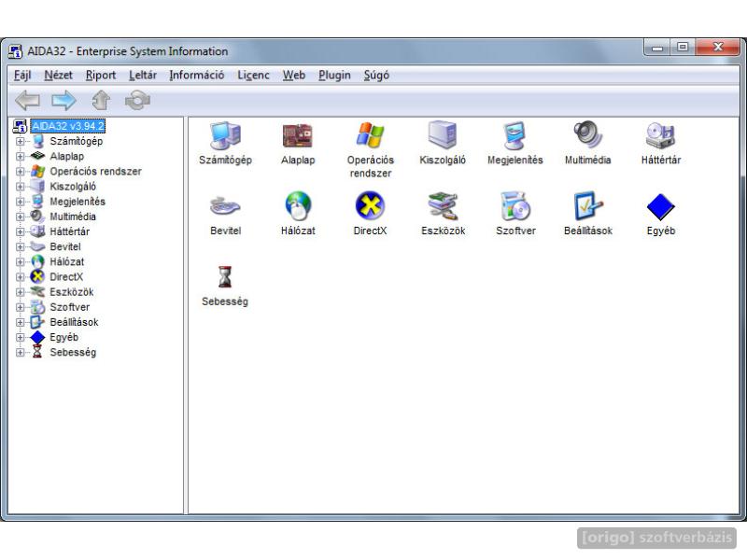Select the DirectX label in the left tree
The height and width of the screenshot is (560, 747).
(x=66, y=277)
